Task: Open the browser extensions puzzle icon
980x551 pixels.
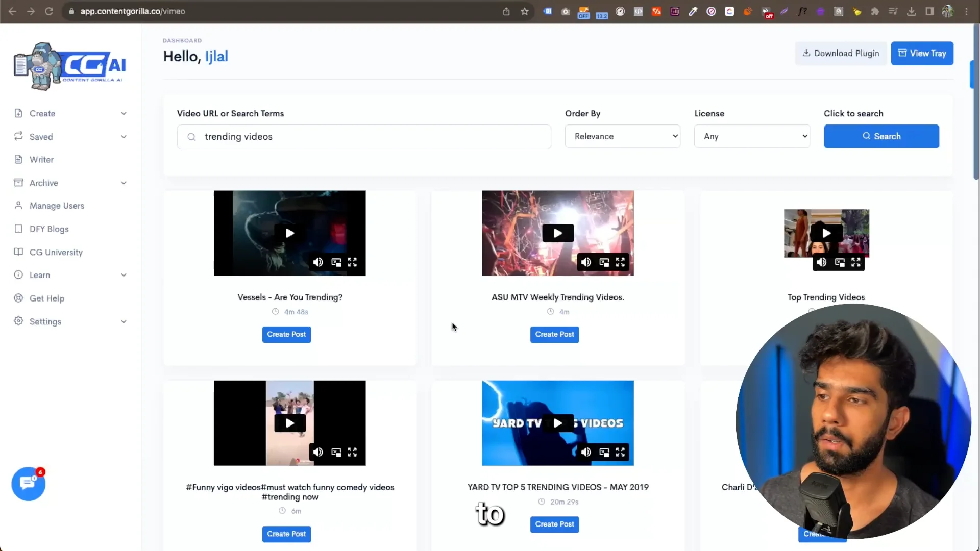Action: [875, 11]
